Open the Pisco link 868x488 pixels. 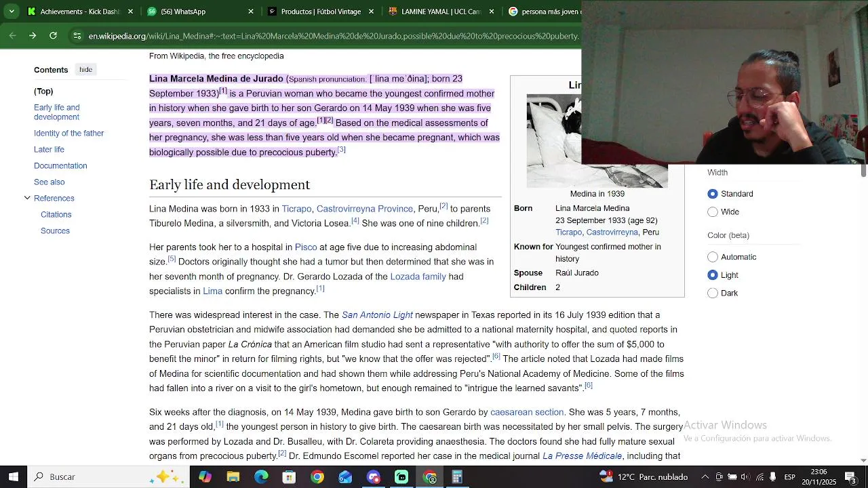pyautogui.click(x=306, y=247)
